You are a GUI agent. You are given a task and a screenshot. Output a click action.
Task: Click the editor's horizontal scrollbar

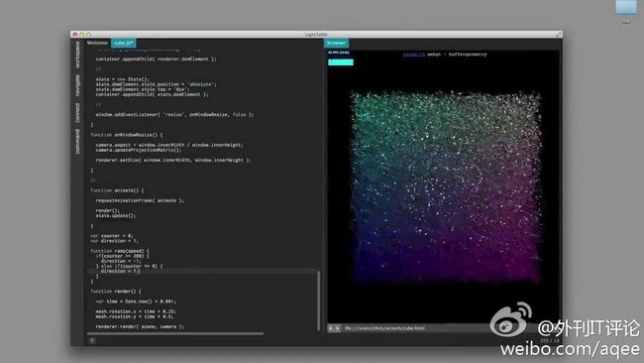click(175, 334)
